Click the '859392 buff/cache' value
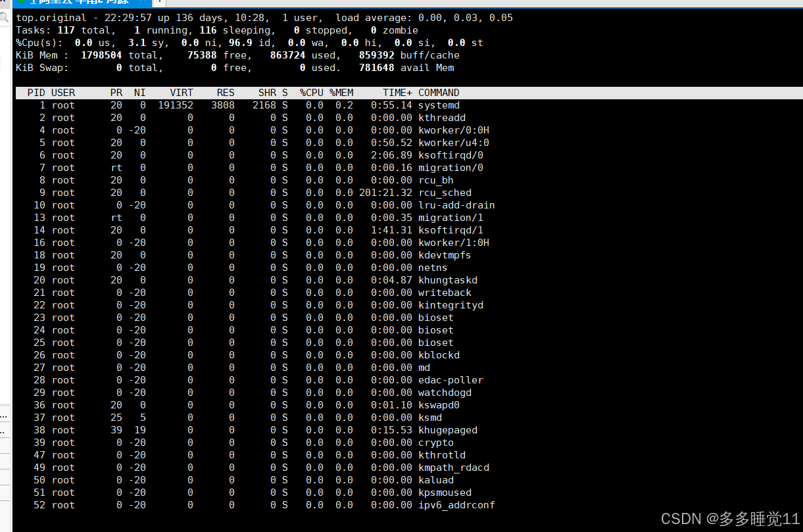Image resolution: width=803 pixels, height=532 pixels. pos(409,55)
